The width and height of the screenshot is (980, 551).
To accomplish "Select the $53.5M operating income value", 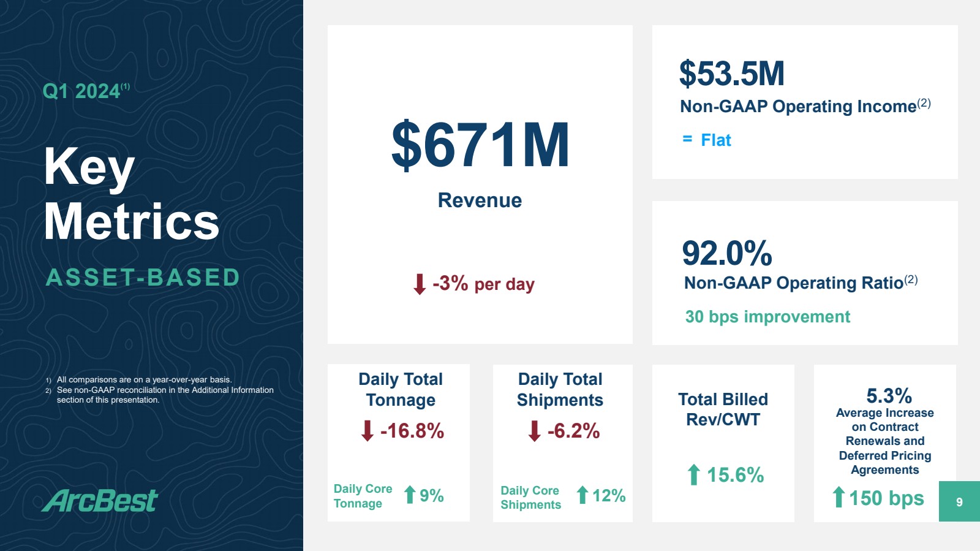I will [731, 74].
